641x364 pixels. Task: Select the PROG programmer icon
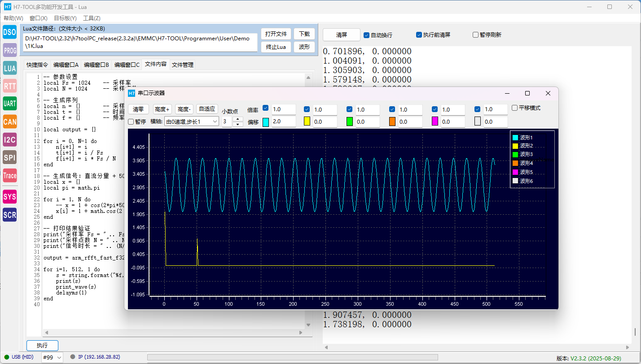[x=10, y=51]
